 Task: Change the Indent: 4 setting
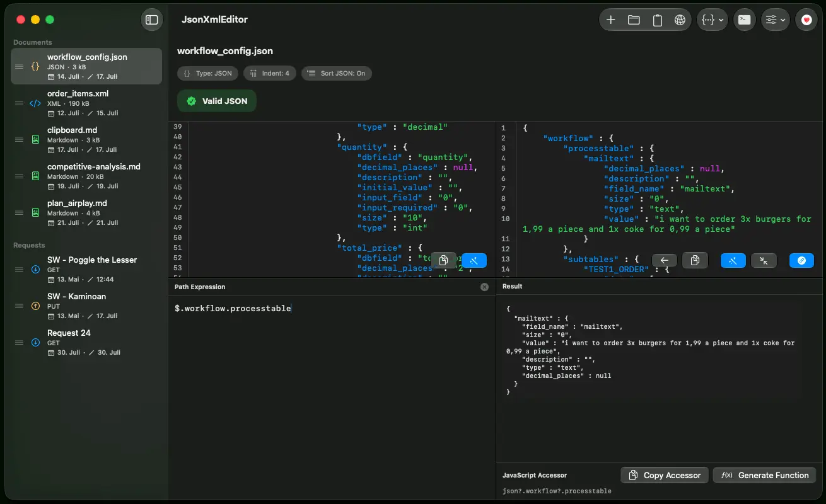270,73
